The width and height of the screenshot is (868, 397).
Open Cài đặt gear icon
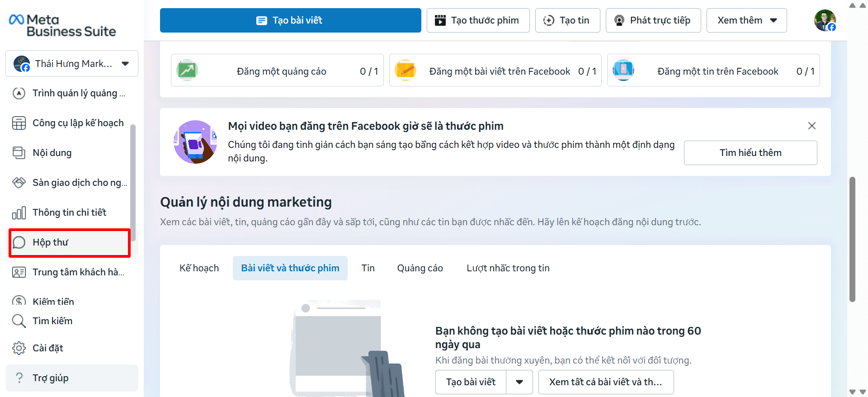click(x=19, y=348)
